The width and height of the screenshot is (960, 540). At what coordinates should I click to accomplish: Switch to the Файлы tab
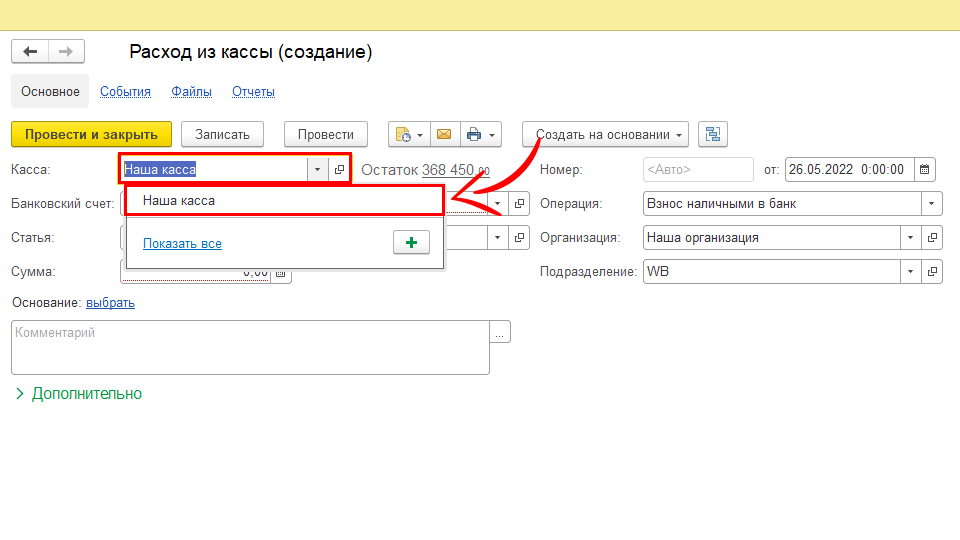click(x=191, y=92)
